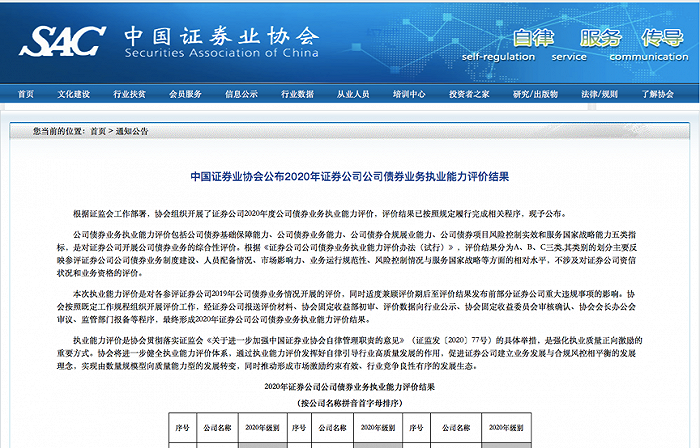This screenshot has height=448, width=700.
Task: Click the third 公司名称 table column header
Action: pyautogui.click(x=456, y=427)
